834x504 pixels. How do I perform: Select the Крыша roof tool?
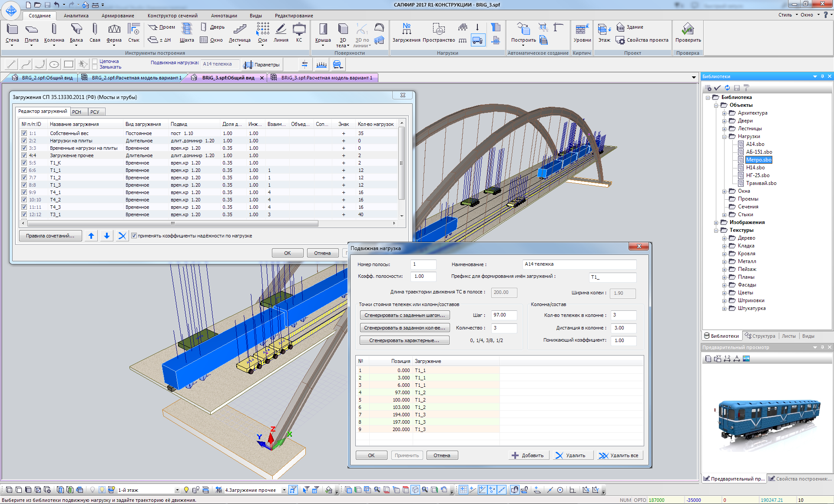pos(323,33)
